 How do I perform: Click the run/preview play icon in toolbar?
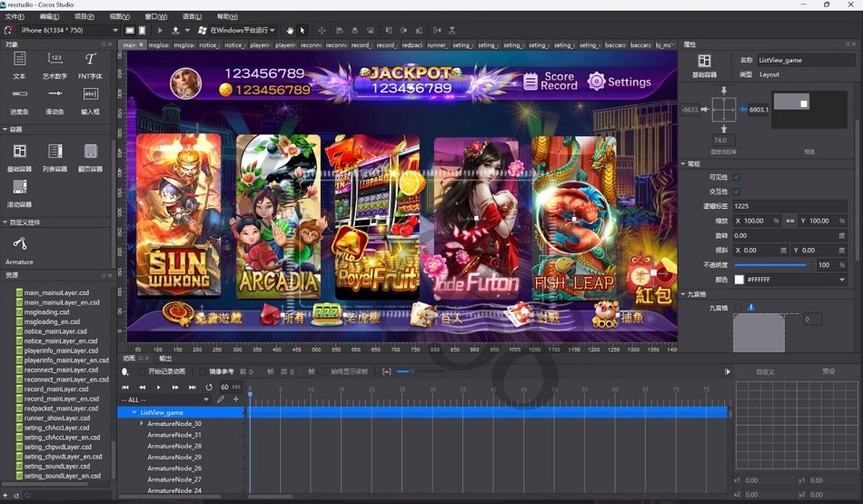(x=160, y=30)
